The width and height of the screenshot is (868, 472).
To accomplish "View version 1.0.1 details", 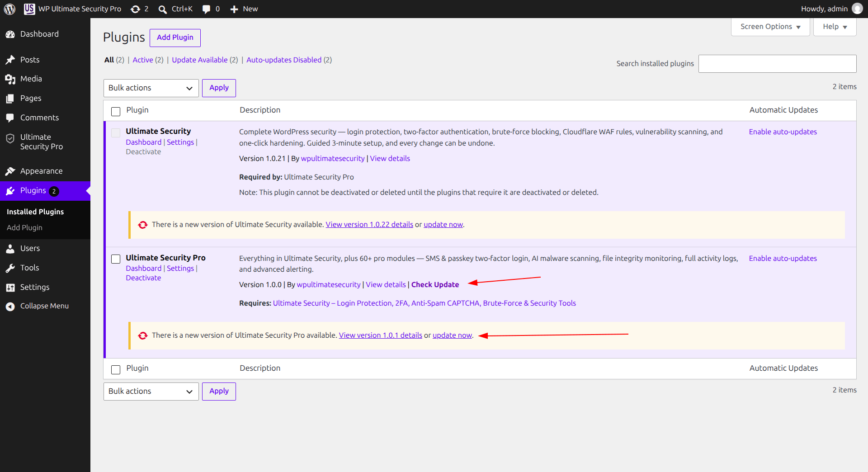I will coord(381,335).
